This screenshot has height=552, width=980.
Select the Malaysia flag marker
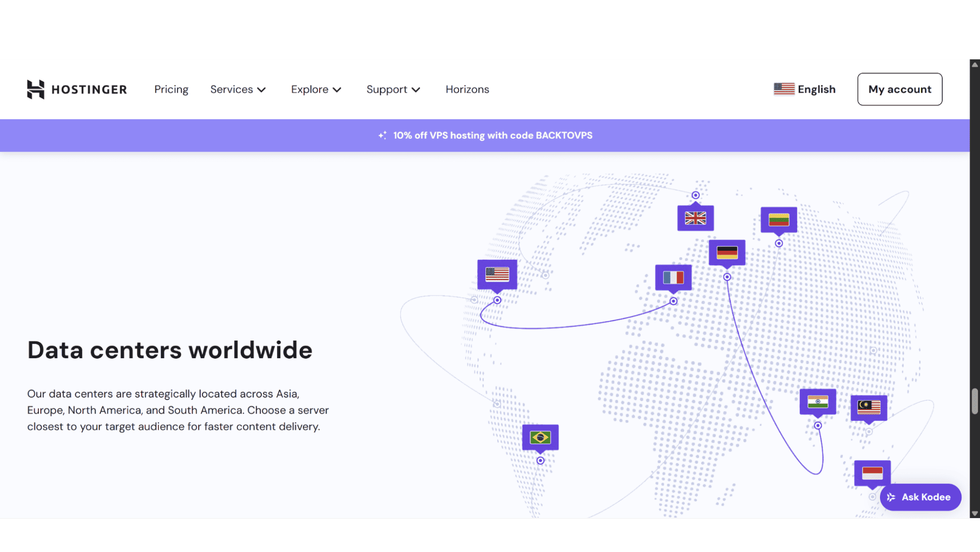[x=869, y=408]
